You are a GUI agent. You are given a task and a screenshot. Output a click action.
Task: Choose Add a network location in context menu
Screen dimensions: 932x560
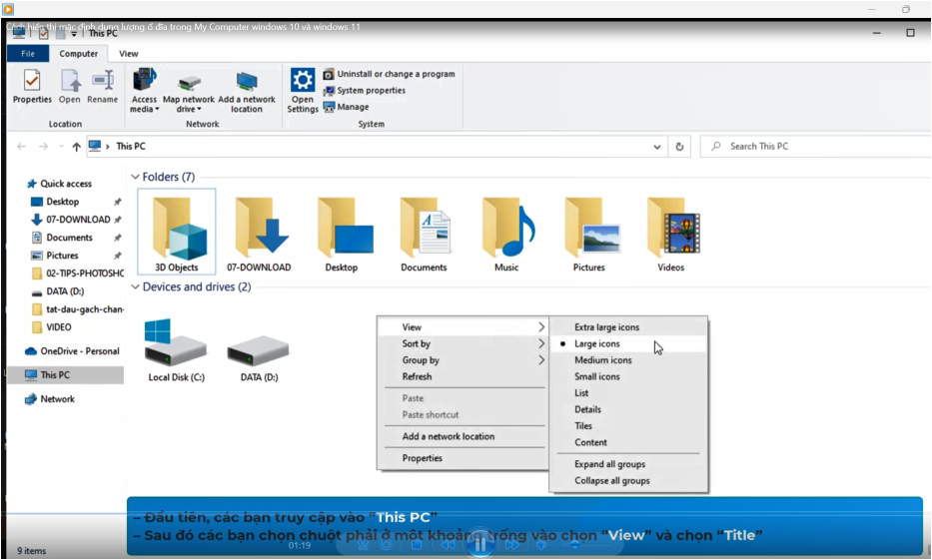[463, 436]
